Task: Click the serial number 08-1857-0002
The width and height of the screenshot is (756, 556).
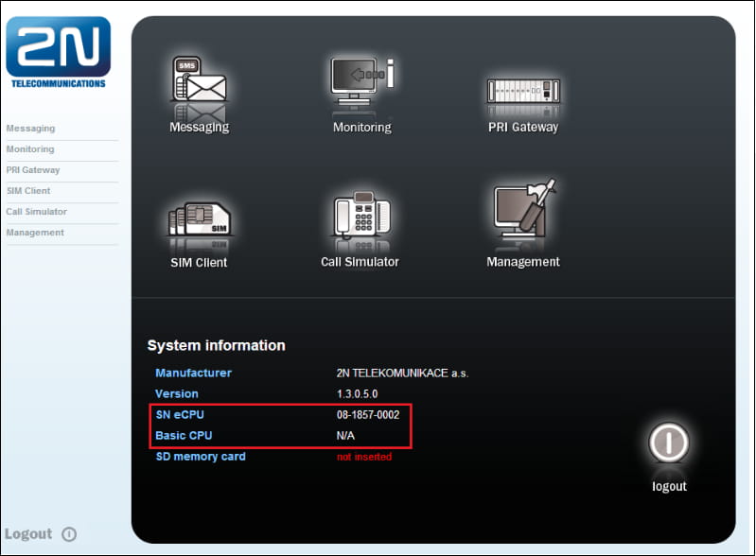Action: [x=368, y=414]
